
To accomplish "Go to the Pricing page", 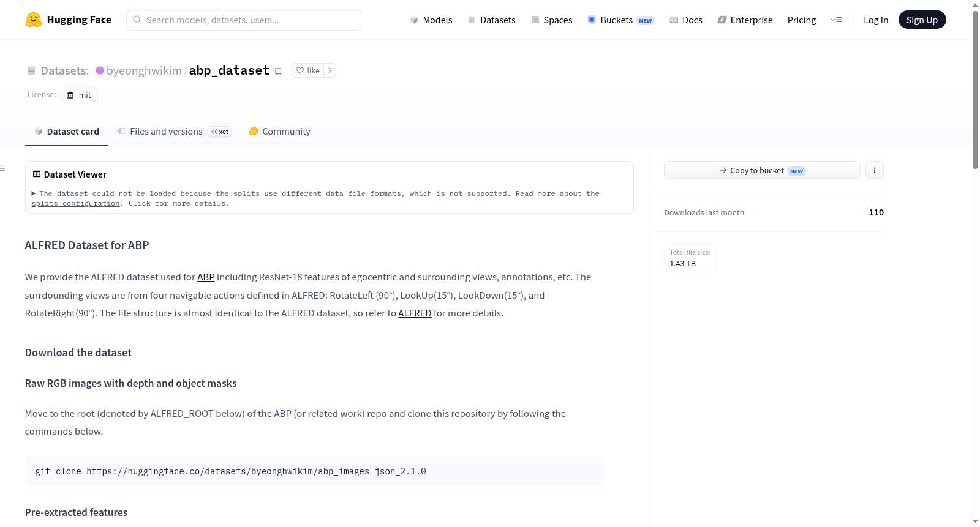I will [x=802, y=20].
